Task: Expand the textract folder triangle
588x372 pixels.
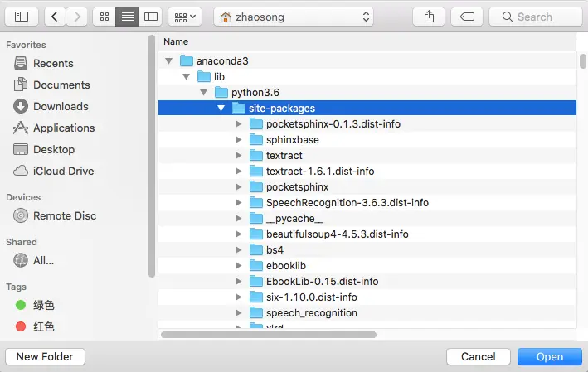Action: point(238,155)
